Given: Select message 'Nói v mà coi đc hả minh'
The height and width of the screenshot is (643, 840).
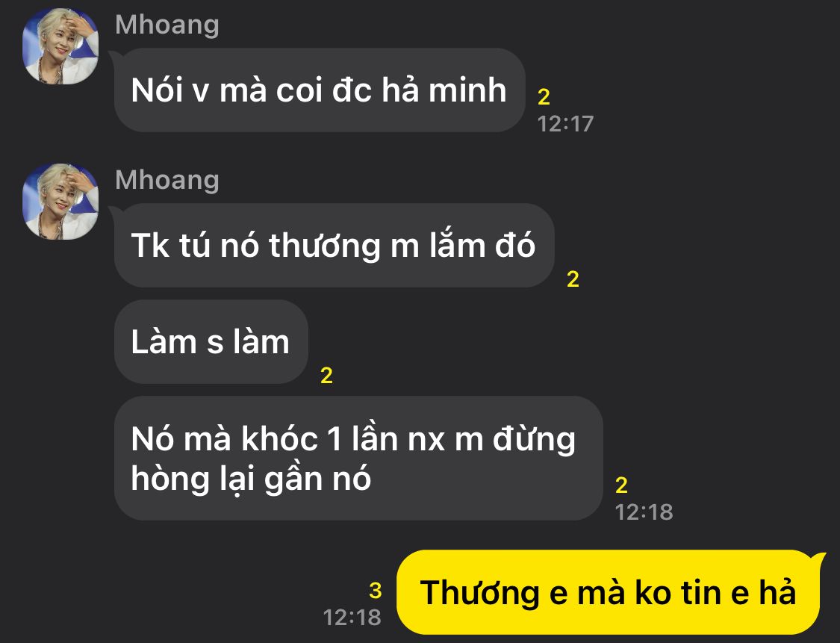Looking at the screenshot, I should click(x=320, y=90).
